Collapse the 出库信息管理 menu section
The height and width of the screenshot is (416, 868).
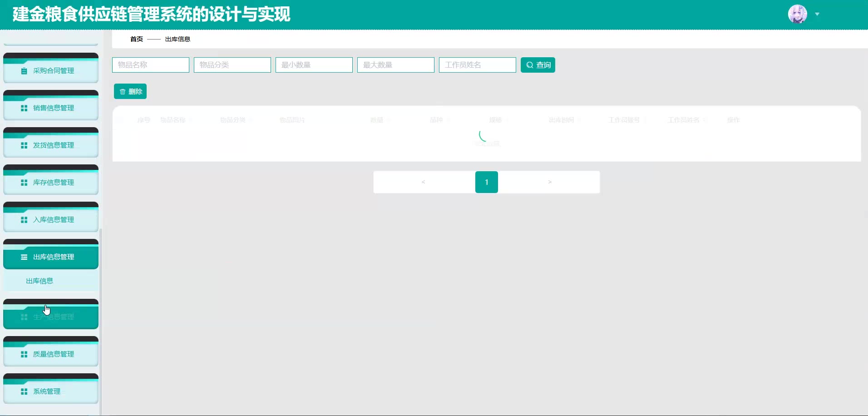(x=51, y=254)
